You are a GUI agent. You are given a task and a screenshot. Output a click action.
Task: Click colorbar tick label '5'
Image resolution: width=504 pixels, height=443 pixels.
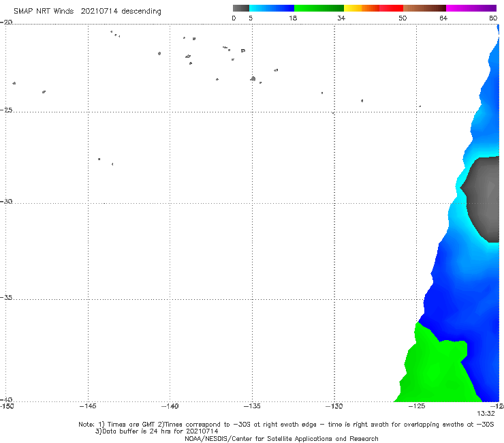point(251,18)
